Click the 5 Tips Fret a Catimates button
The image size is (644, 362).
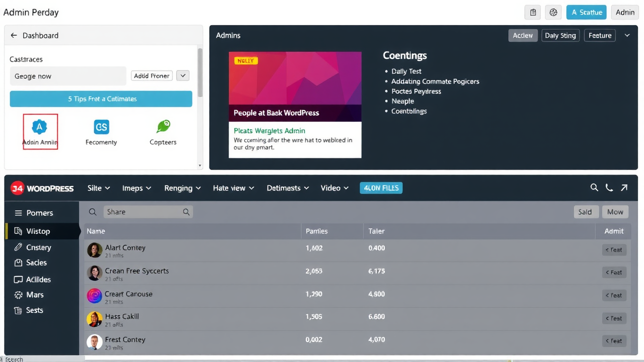101,99
